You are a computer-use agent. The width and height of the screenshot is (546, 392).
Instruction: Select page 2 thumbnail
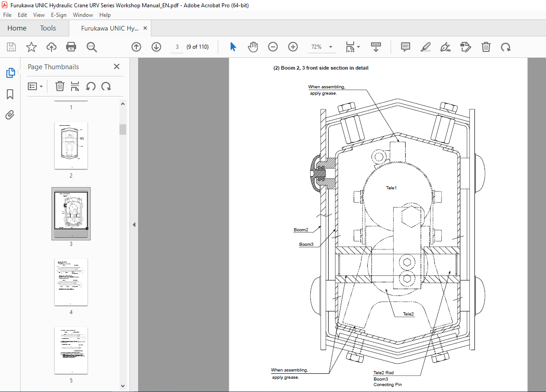[71, 146]
